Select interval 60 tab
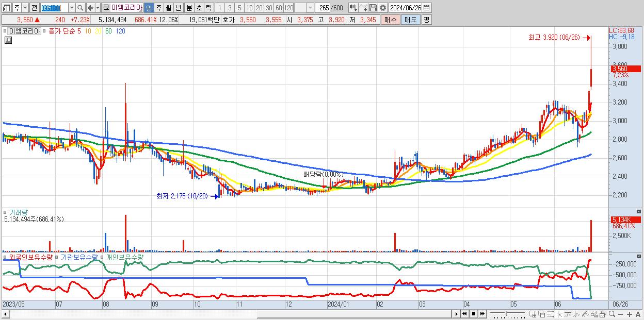Viewport: 644px width, 320px height. (279, 8)
